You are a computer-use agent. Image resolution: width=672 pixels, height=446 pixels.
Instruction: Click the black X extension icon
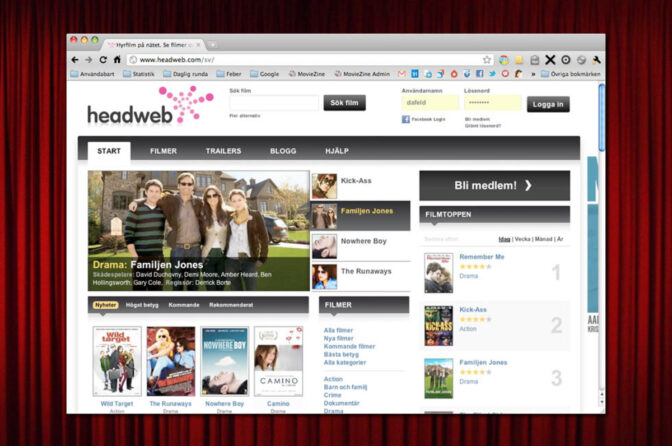(550, 60)
